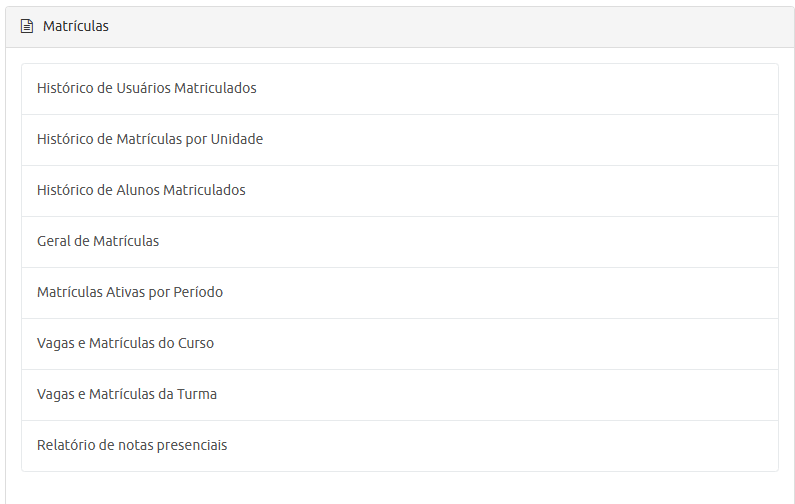The height and width of the screenshot is (504, 795).
Task: Open Histórico de Usuários Matriculados report
Action: tap(147, 89)
